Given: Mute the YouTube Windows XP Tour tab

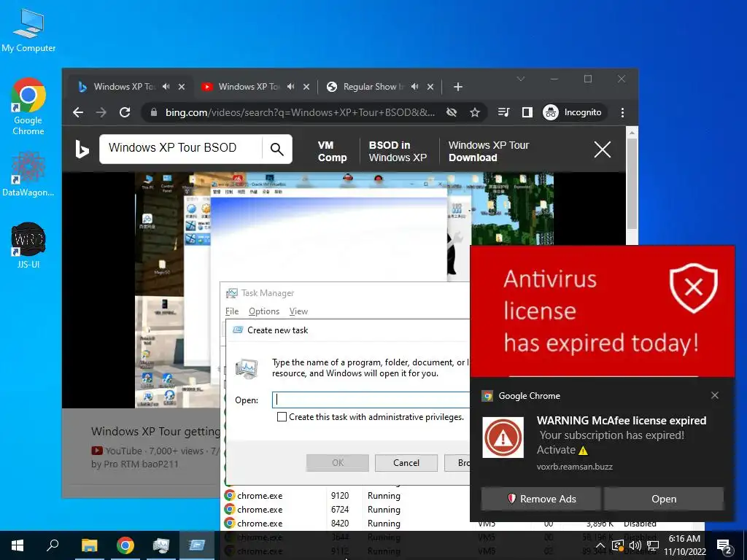Looking at the screenshot, I should [x=290, y=87].
